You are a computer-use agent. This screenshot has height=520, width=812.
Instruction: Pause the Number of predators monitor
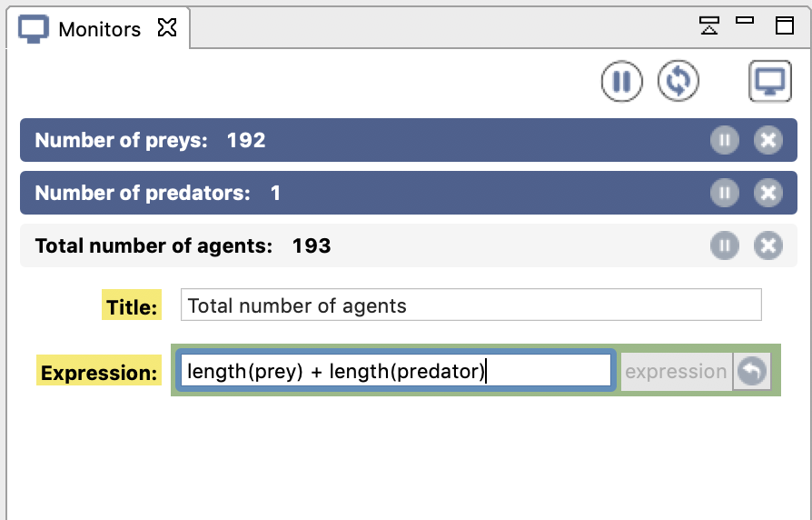click(x=725, y=193)
